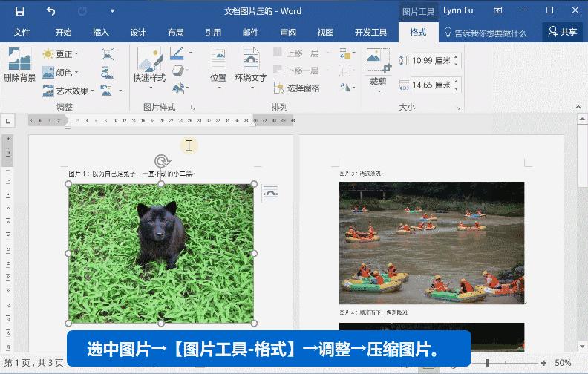The image size is (588, 374).
Task: Expand the 裁剪 crop dropdown arrow
Action: [379, 91]
